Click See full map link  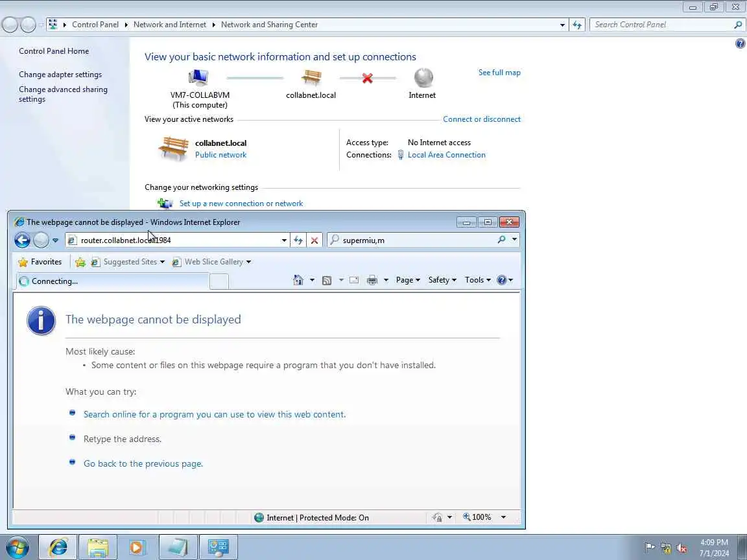coord(499,73)
